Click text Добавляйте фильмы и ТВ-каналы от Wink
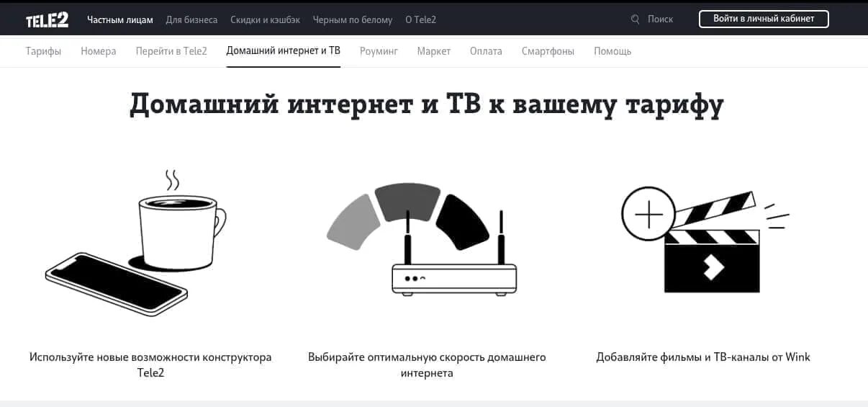The height and width of the screenshot is (407, 868). [x=703, y=357]
